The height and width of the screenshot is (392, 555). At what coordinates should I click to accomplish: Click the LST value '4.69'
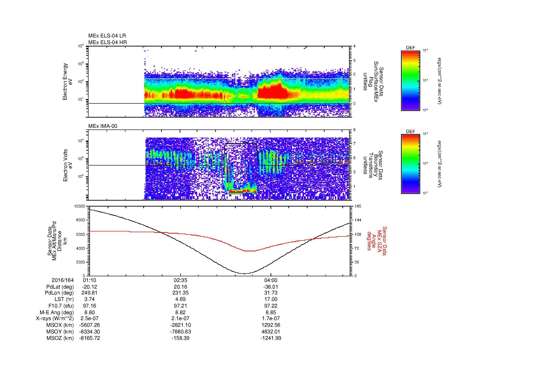180,299
